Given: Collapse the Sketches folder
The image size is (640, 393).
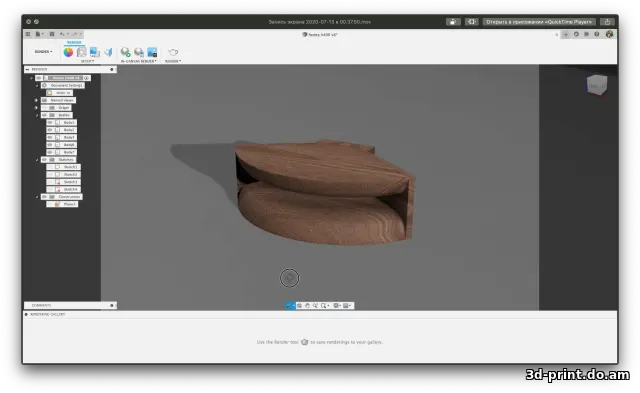Looking at the screenshot, I should pos(37,160).
